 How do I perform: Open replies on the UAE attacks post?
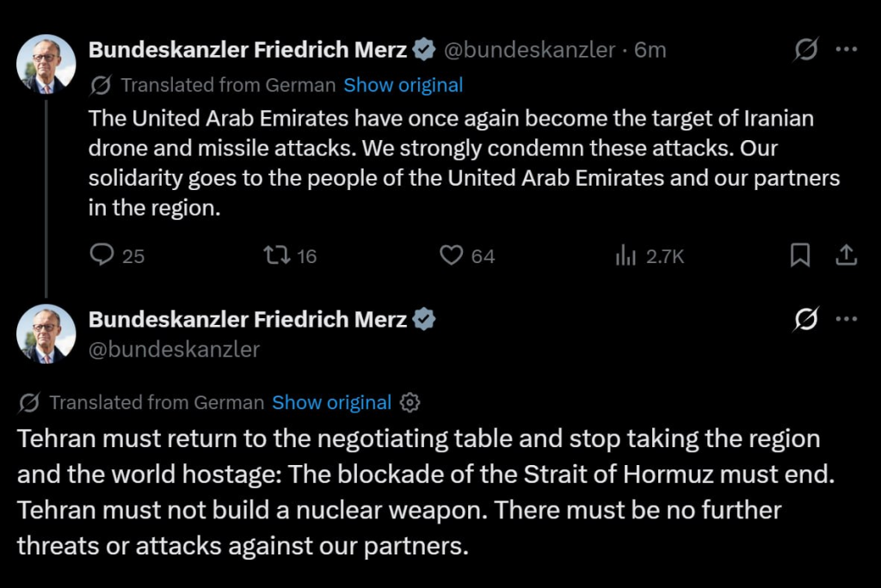click(x=117, y=255)
